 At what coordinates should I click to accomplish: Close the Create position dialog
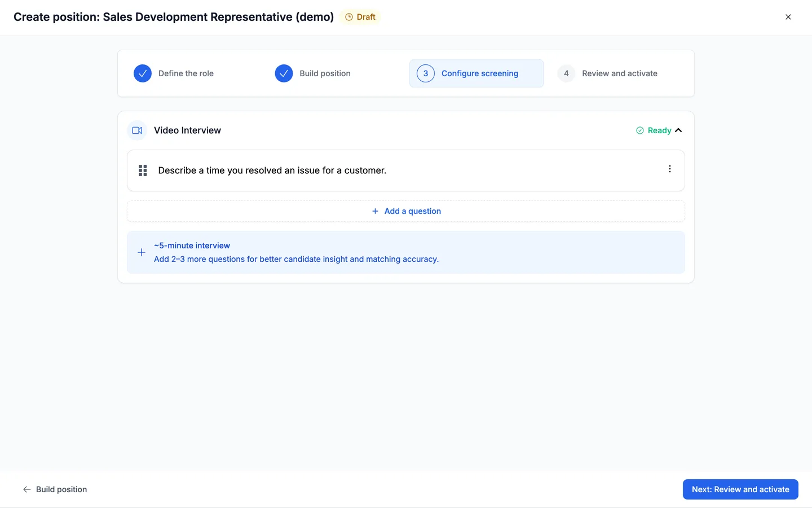(x=788, y=17)
